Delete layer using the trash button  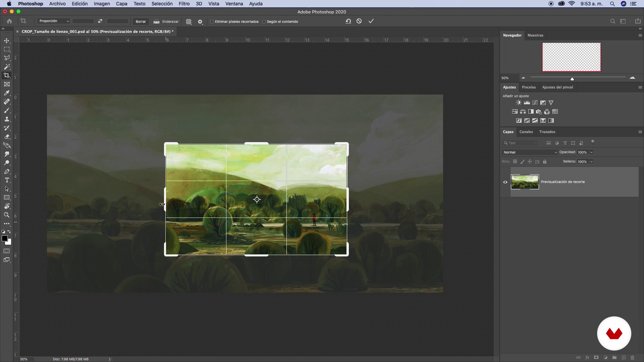click(x=633, y=358)
